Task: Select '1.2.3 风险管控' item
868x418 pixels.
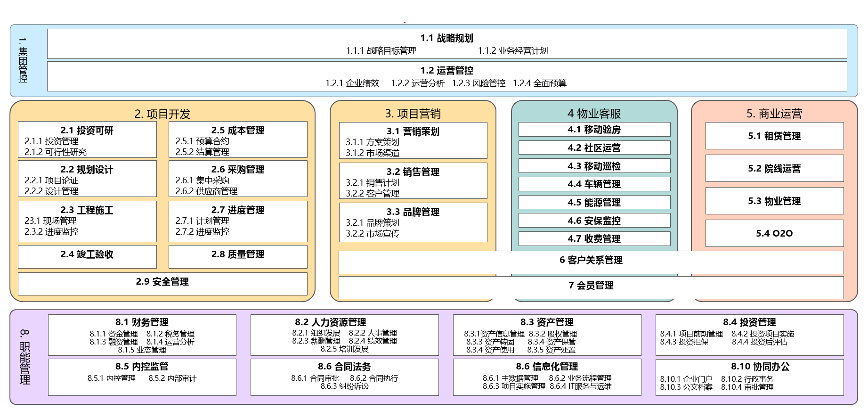Action: point(479,83)
